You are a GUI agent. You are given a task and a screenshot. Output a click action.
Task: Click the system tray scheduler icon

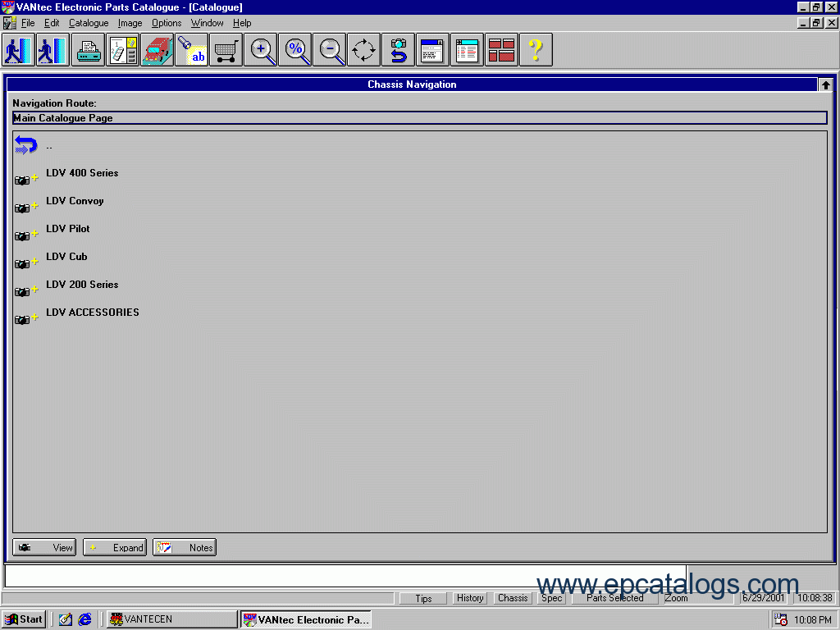(x=781, y=620)
